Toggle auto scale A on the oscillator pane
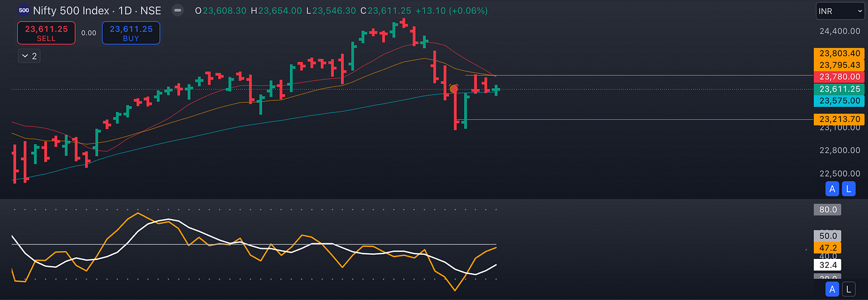Viewport: 868px width, 300px height. (833, 289)
